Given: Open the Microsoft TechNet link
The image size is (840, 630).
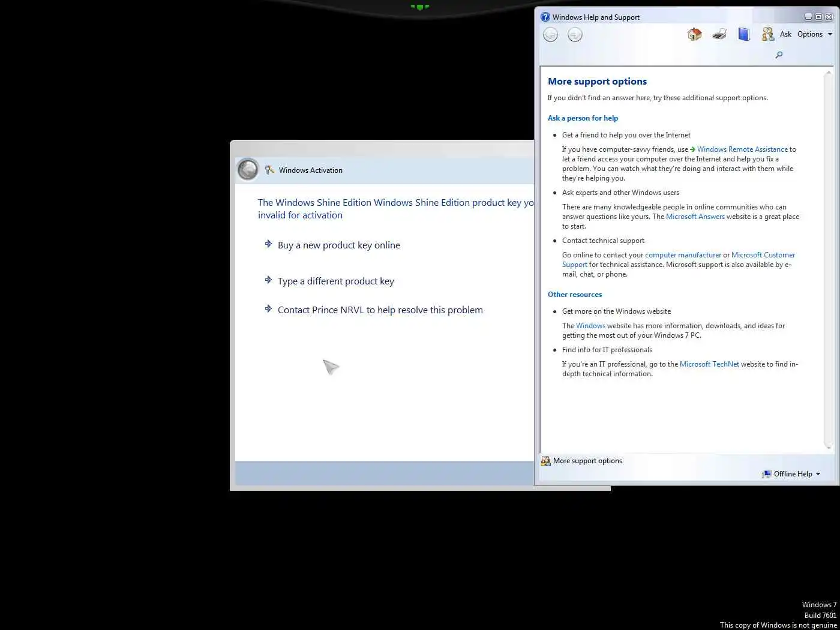Looking at the screenshot, I should (709, 364).
